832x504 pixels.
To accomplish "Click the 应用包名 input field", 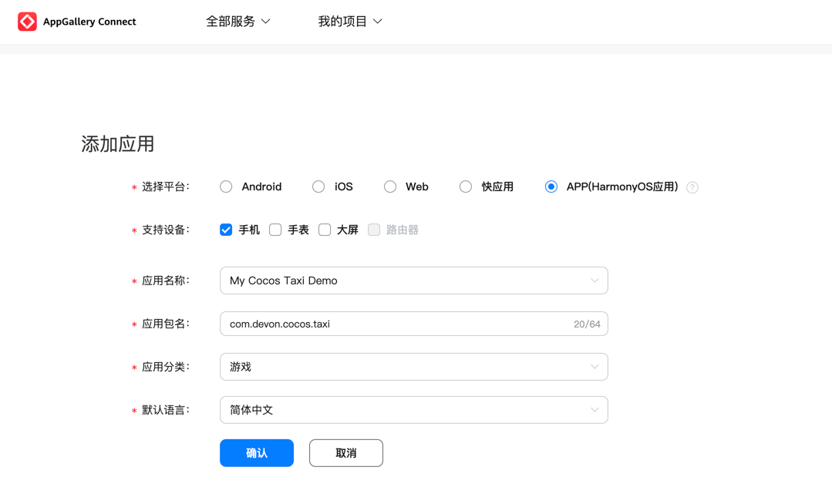I will pyautogui.click(x=386, y=323).
